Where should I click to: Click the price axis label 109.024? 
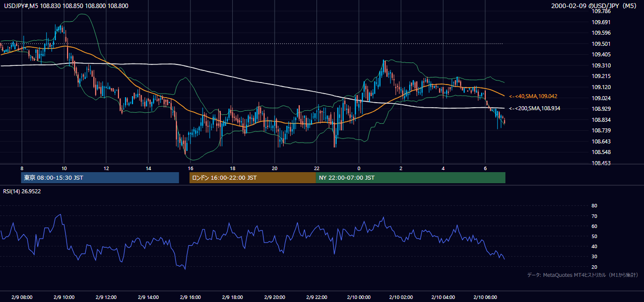(x=601, y=98)
